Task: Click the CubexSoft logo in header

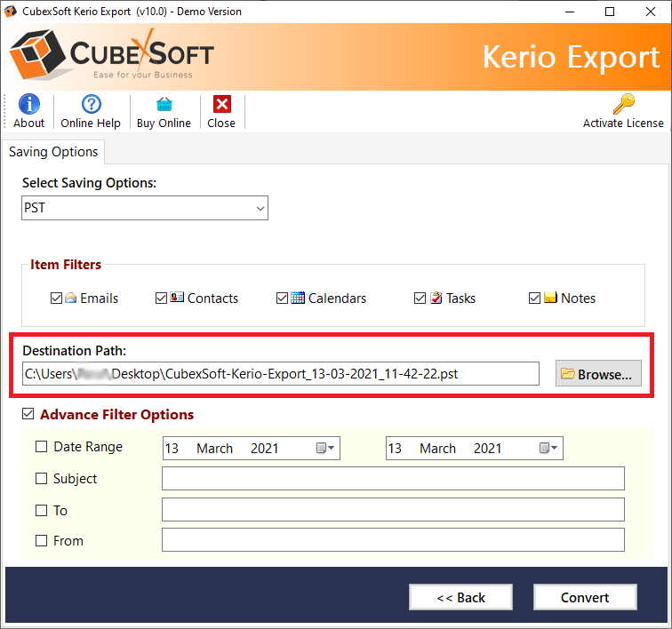Action: tap(111, 55)
